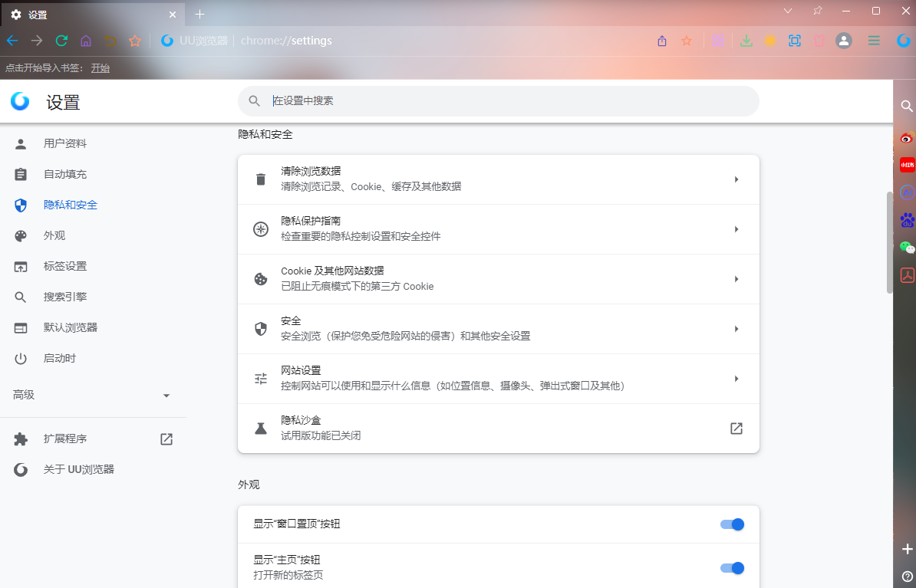Expand the 清除浏览数据 settings entry
The height and width of the screenshot is (588, 916).
click(x=498, y=179)
